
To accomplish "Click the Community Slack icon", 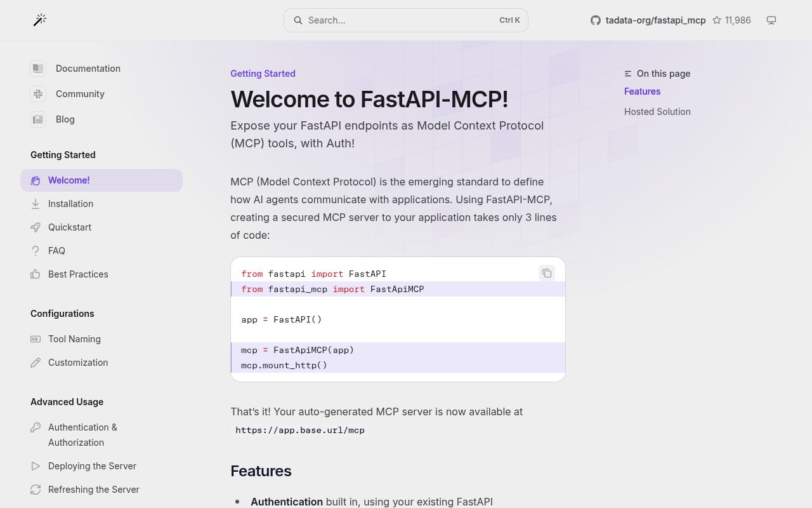I will click(x=38, y=94).
